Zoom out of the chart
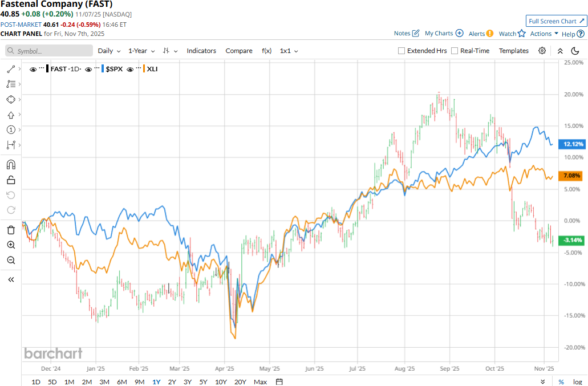This screenshot has width=588, height=386. (11, 260)
